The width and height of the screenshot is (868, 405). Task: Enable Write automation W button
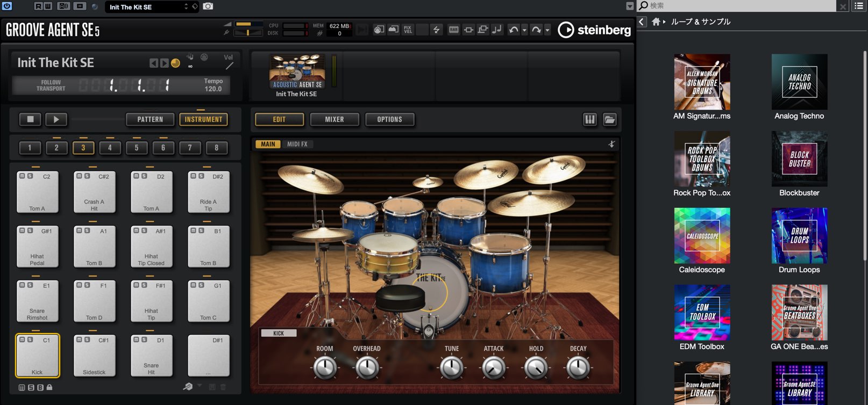point(48,6)
